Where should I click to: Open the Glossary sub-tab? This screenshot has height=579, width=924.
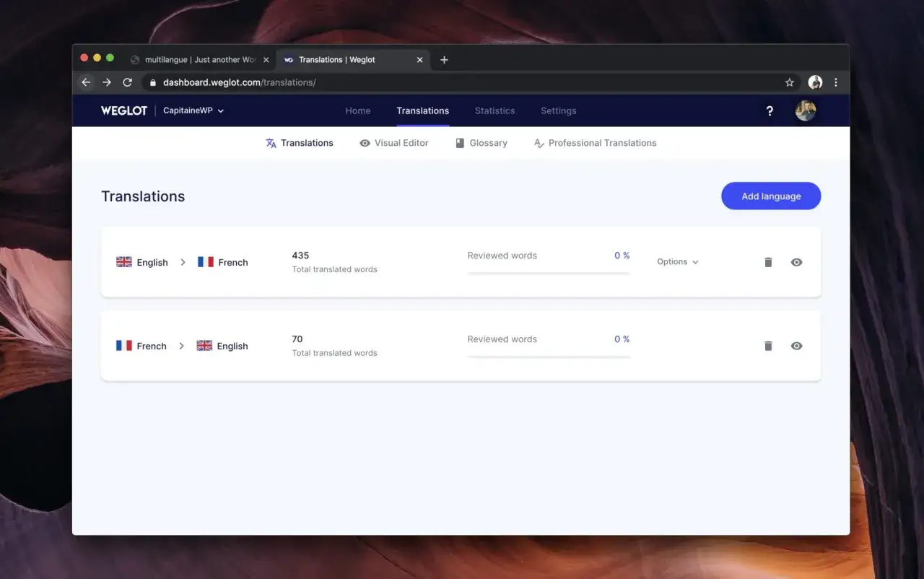(481, 143)
